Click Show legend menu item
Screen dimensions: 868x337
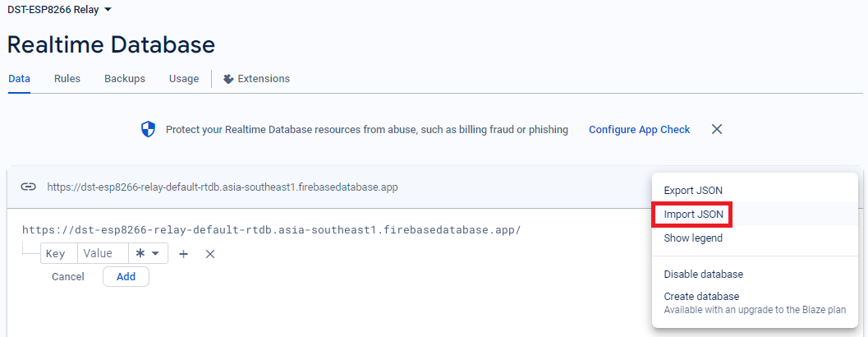tap(693, 238)
